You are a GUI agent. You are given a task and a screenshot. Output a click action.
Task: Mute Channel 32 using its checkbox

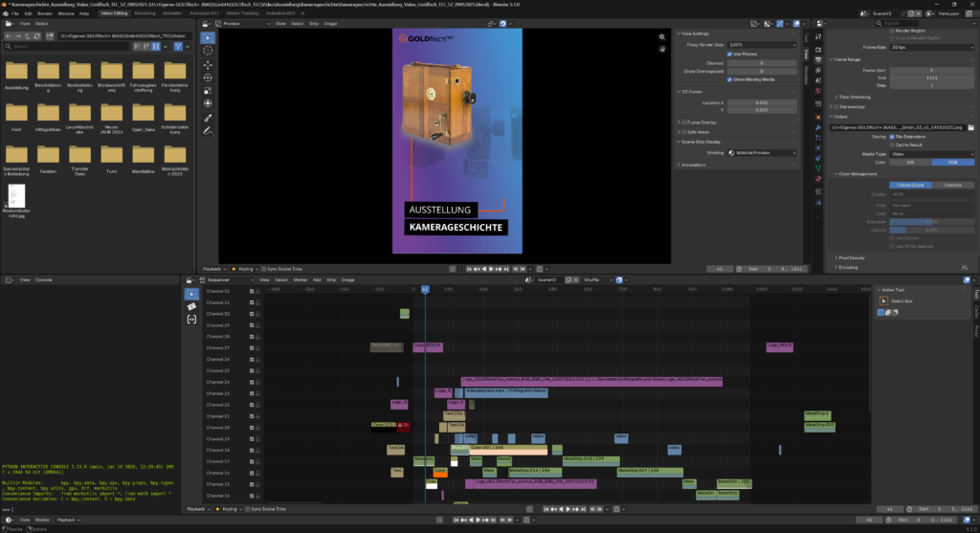click(252, 291)
